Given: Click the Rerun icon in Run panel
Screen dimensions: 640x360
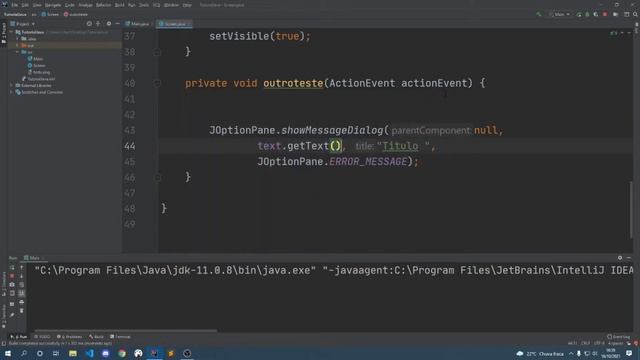Looking at the screenshot, I should (x=12, y=267).
